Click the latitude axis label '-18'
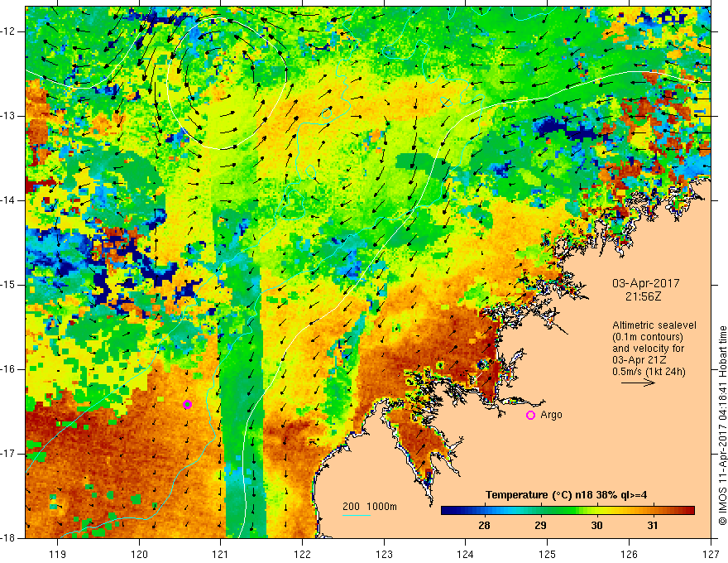 9,538
